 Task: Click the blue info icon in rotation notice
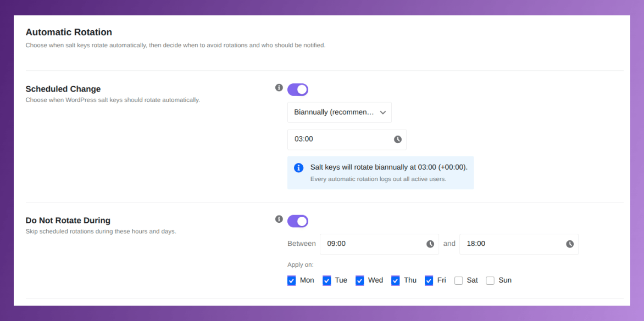[298, 168]
